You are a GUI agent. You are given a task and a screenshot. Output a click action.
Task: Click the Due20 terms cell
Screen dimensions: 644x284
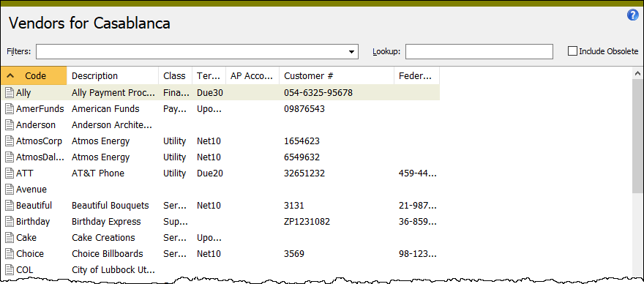[210, 173]
